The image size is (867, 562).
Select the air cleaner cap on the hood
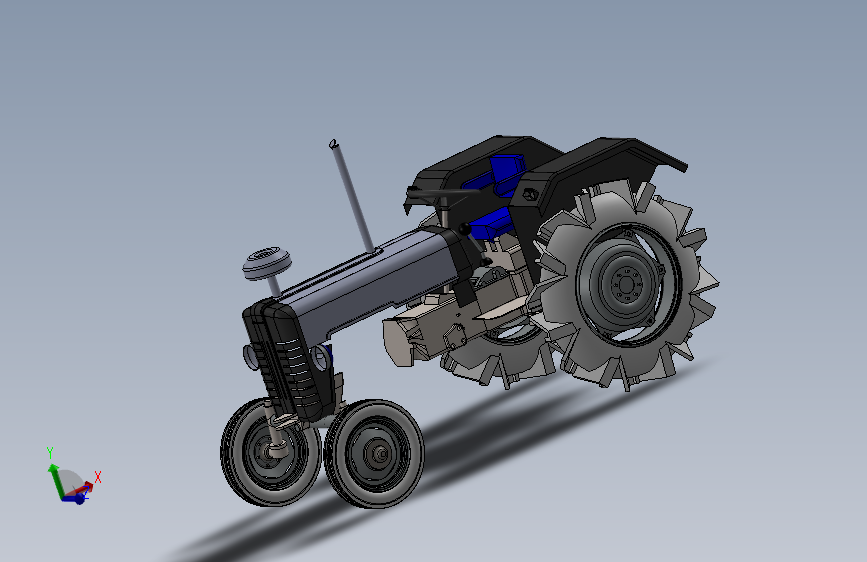pyautogui.click(x=267, y=263)
